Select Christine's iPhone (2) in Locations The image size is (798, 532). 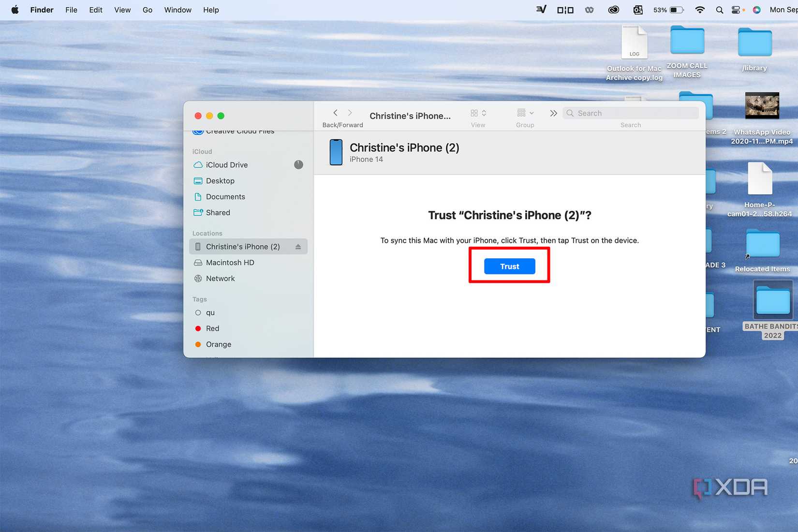point(248,247)
